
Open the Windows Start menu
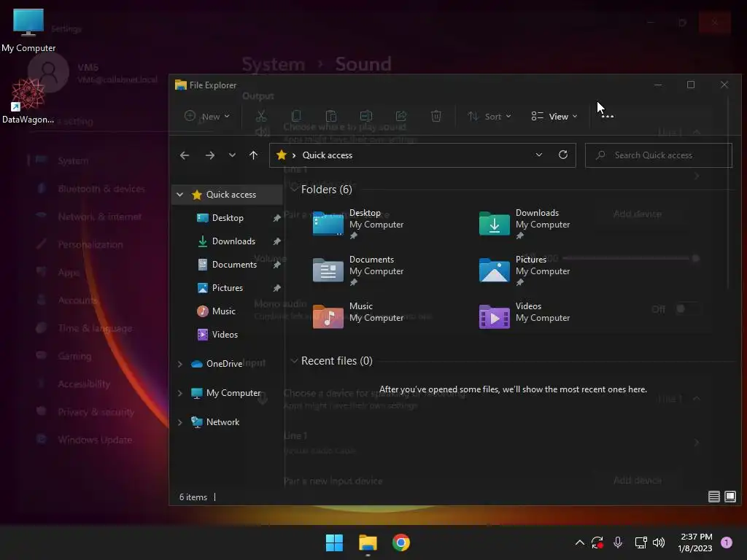(334, 542)
